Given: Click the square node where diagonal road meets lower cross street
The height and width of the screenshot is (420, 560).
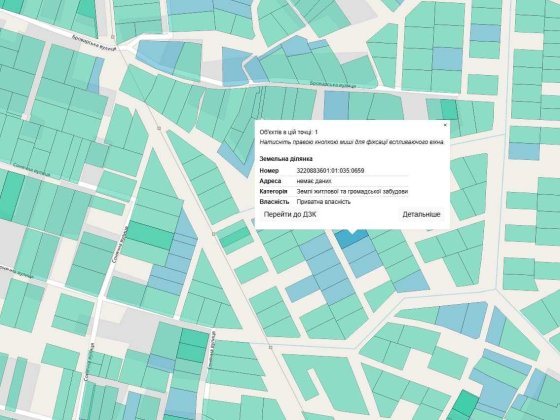Looking at the screenshot, I should click(x=270, y=347).
